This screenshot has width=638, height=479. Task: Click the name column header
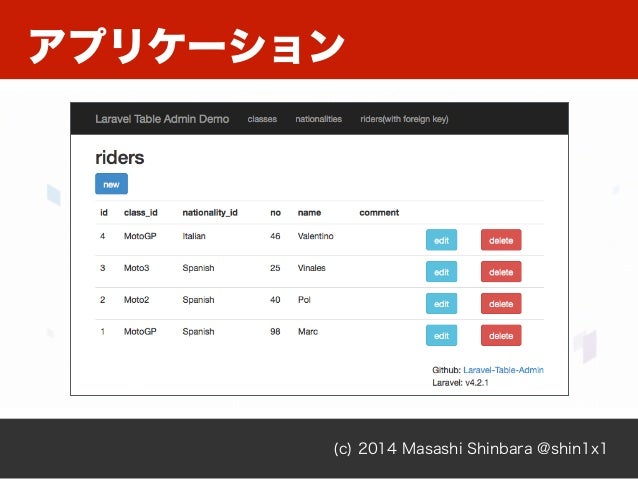tap(309, 213)
